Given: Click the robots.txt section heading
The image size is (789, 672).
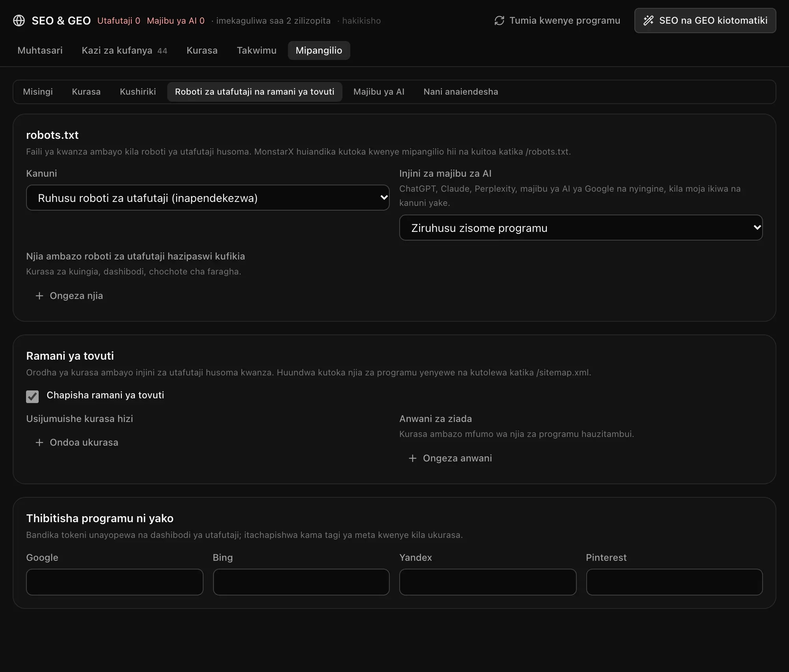Looking at the screenshot, I should (52, 135).
